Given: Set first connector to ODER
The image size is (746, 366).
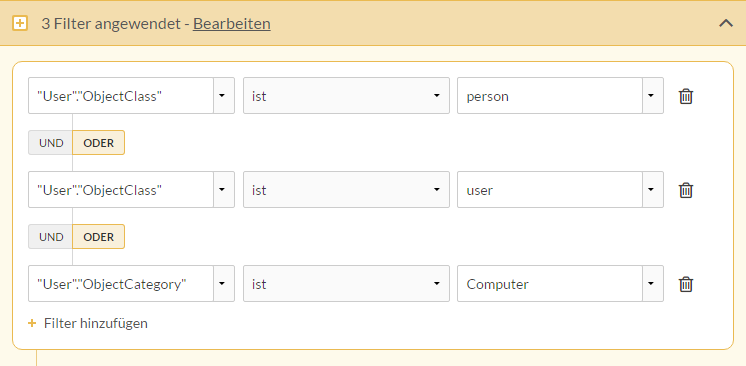Looking at the screenshot, I should [x=98, y=143].
